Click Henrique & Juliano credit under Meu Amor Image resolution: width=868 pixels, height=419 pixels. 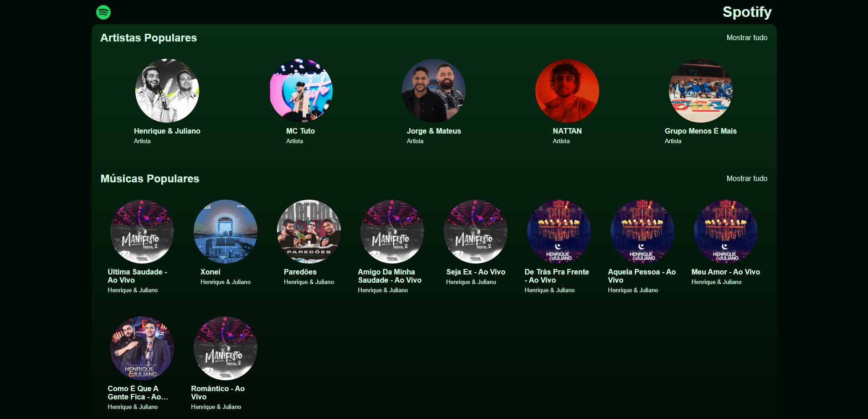point(716,282)
